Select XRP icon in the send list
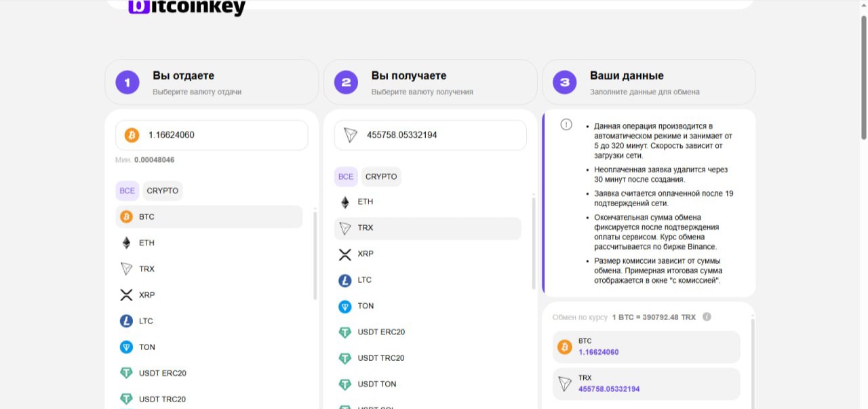868x409 pixels. click(x=126, y=295)
